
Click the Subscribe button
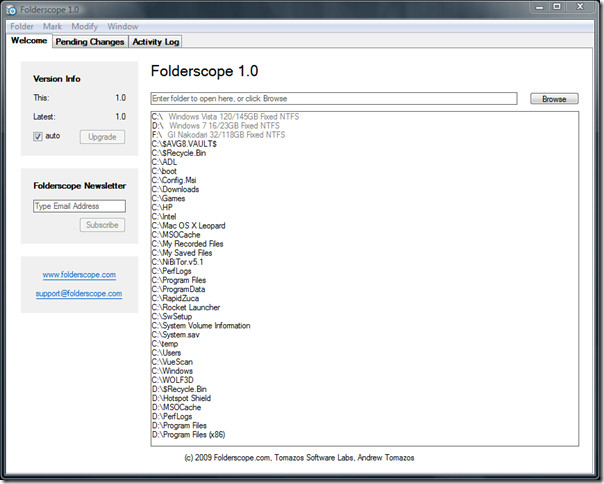tap(102, 225)
